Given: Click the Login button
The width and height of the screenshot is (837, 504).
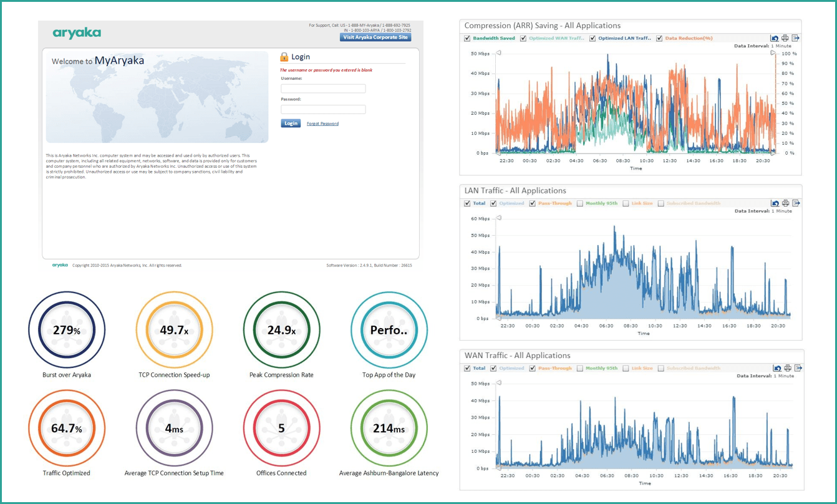Looking at the screenshot, I should pos(291,124).
